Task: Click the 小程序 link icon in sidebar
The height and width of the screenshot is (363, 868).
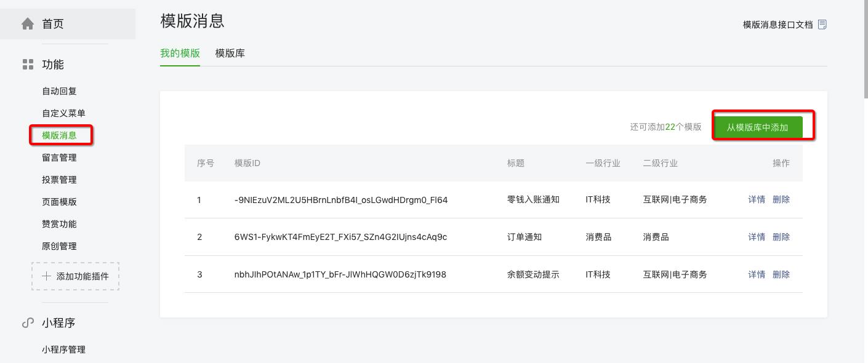Action: tap(28, 323)
